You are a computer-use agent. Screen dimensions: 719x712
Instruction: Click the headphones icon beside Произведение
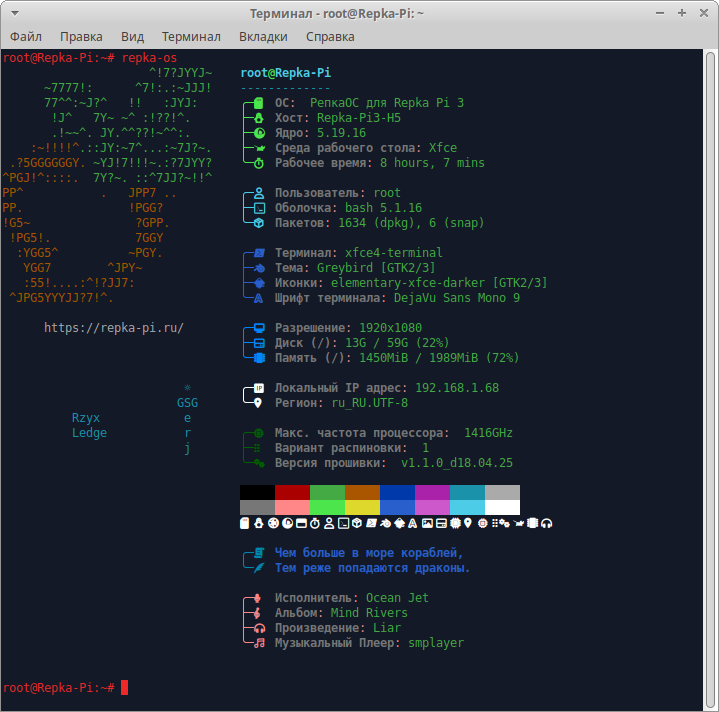(259, 628)
